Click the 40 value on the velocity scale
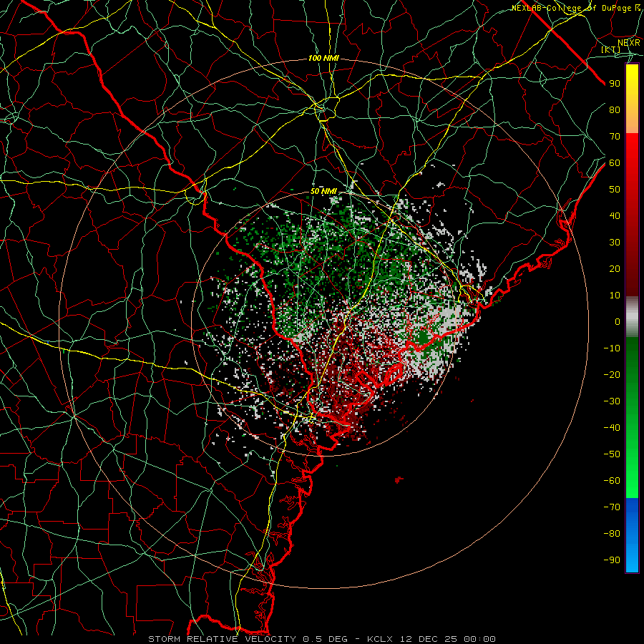 (615, 215)
